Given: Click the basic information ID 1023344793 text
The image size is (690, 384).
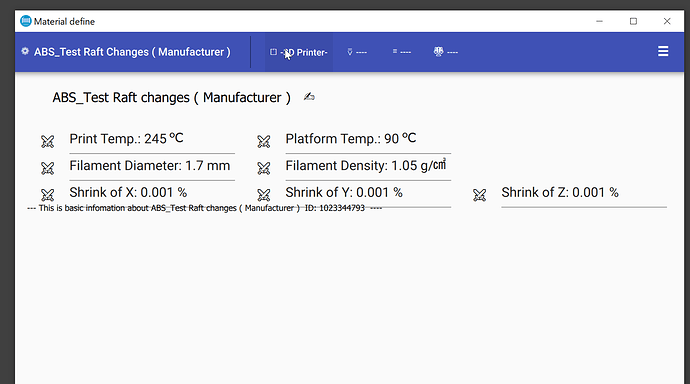Looking at the screenshot, I should (204, 208).
